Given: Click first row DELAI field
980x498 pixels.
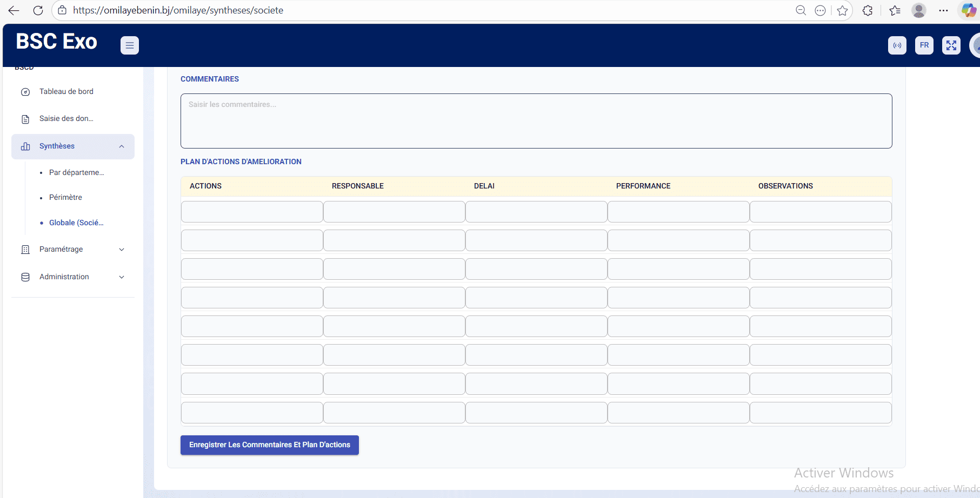Looking at the screenshot, I should pos(536,212).
